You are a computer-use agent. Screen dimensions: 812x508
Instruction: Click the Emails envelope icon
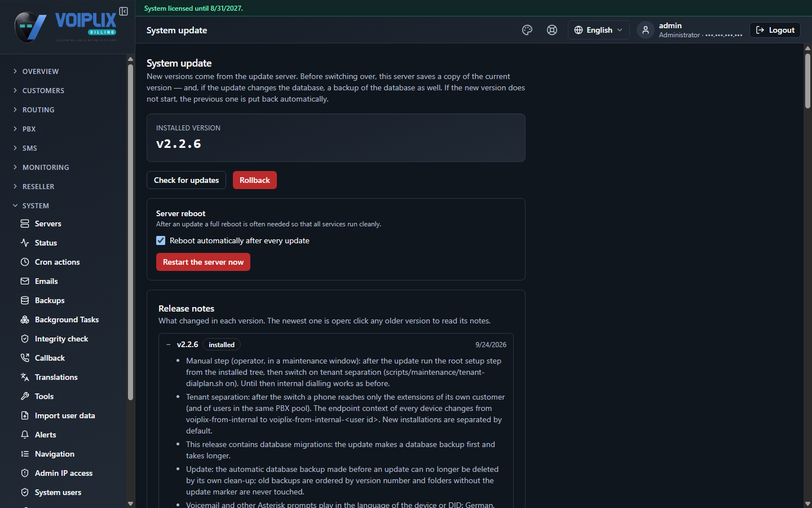pyautogui.click(x=25, y=281)
